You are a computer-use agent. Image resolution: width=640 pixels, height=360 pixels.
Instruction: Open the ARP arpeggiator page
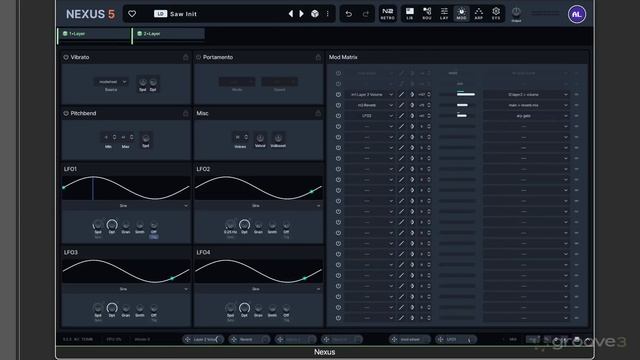(x=479, y=14)
